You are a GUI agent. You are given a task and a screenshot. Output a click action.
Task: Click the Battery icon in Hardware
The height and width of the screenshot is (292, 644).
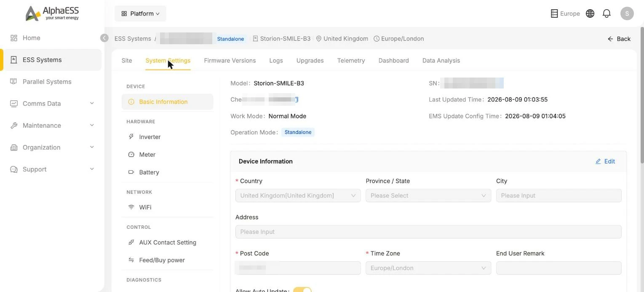click(131, 172)
